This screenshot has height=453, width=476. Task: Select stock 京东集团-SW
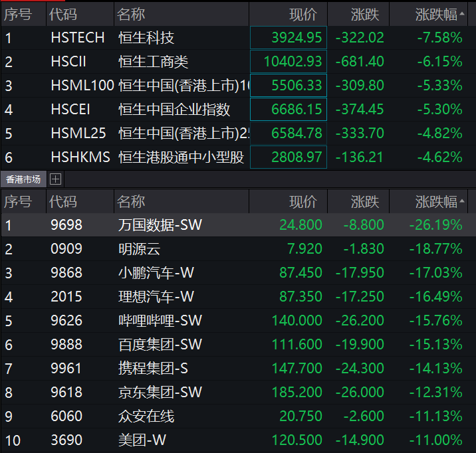[160, 393]
